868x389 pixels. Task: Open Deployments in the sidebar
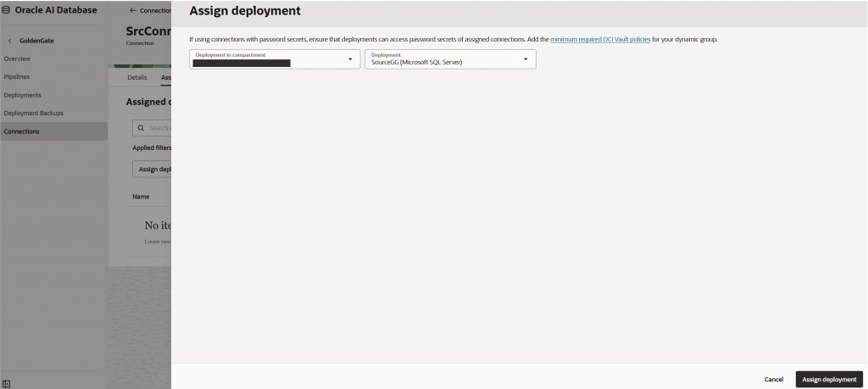pos(22,95)
